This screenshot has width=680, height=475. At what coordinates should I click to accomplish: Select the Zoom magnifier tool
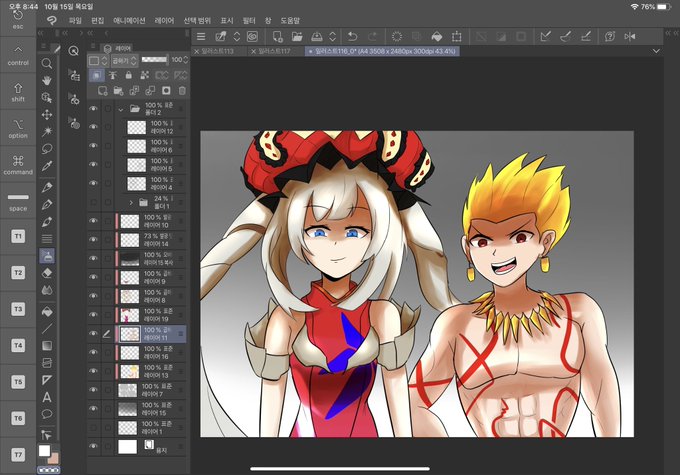point(47,63)
